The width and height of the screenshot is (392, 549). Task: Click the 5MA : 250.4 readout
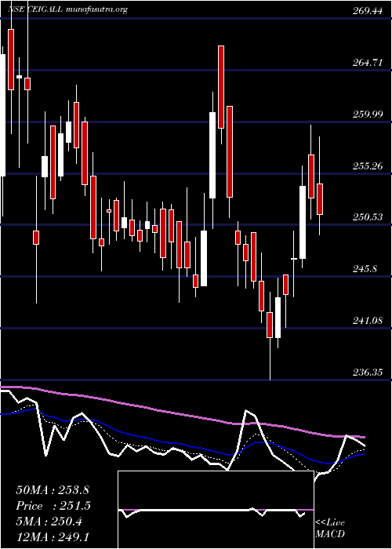tap(49, 522)
